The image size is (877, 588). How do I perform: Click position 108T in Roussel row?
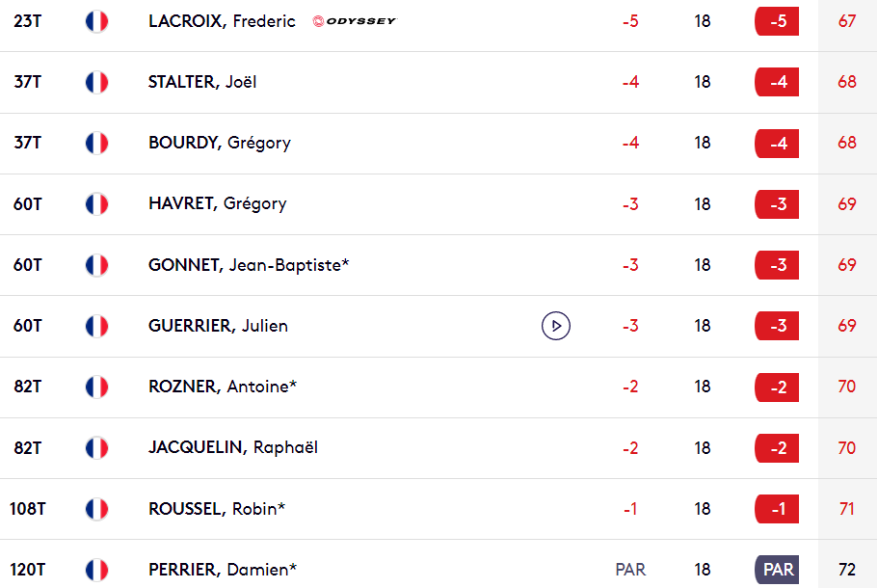pos(27,509)
